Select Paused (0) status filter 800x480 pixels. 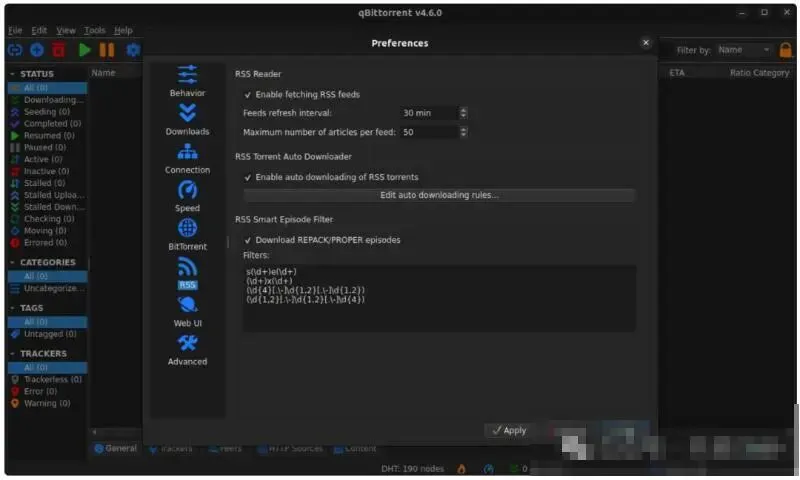(x=47, y=147)
